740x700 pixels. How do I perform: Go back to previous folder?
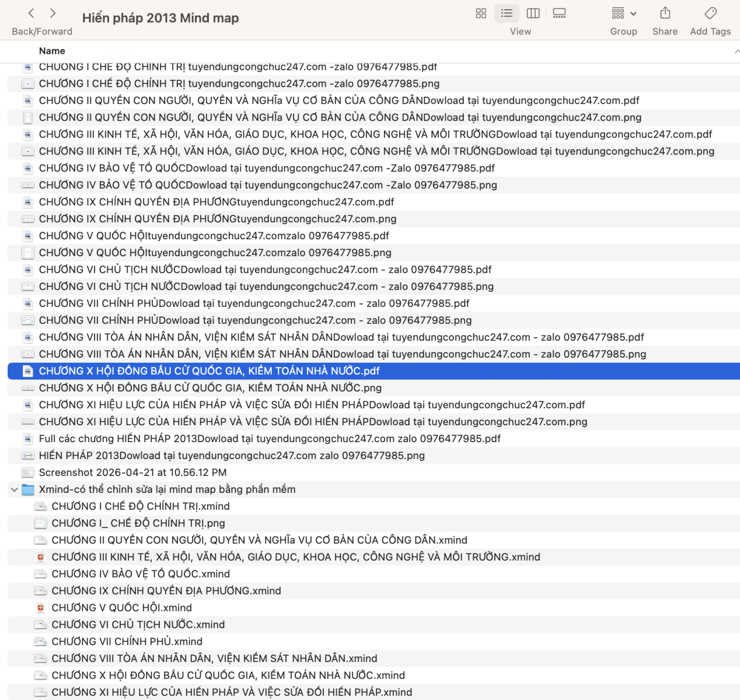(x=32, y=13)
